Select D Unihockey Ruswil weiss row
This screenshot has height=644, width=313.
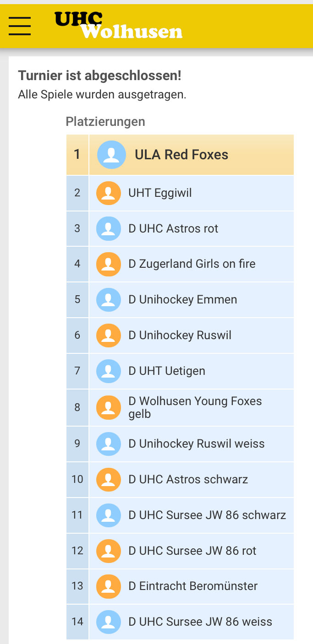pyautogui.click(x=196, y=444)
